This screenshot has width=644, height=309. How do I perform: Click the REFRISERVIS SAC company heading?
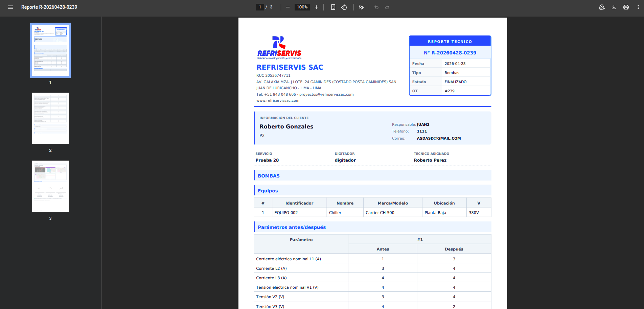coord(290,67)
